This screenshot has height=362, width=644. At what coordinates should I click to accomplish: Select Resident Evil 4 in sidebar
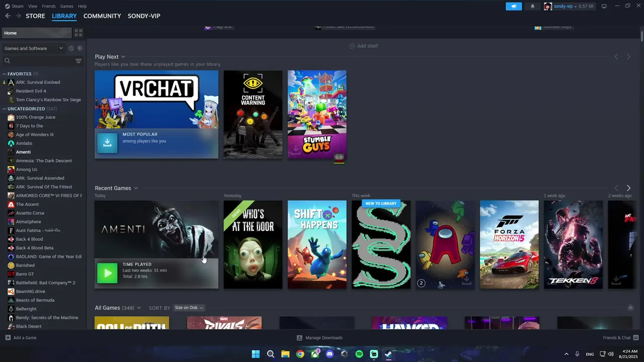(31, 91)
